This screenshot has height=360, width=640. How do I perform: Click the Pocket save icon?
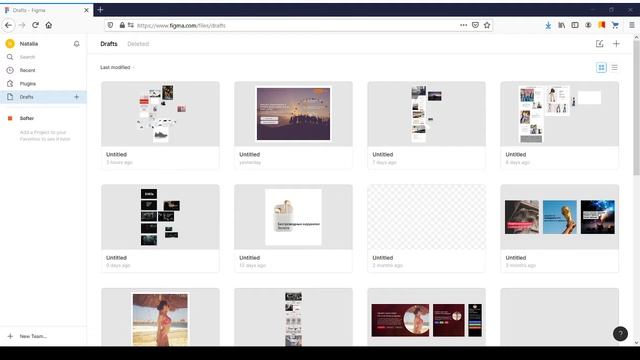pos(475,25)
